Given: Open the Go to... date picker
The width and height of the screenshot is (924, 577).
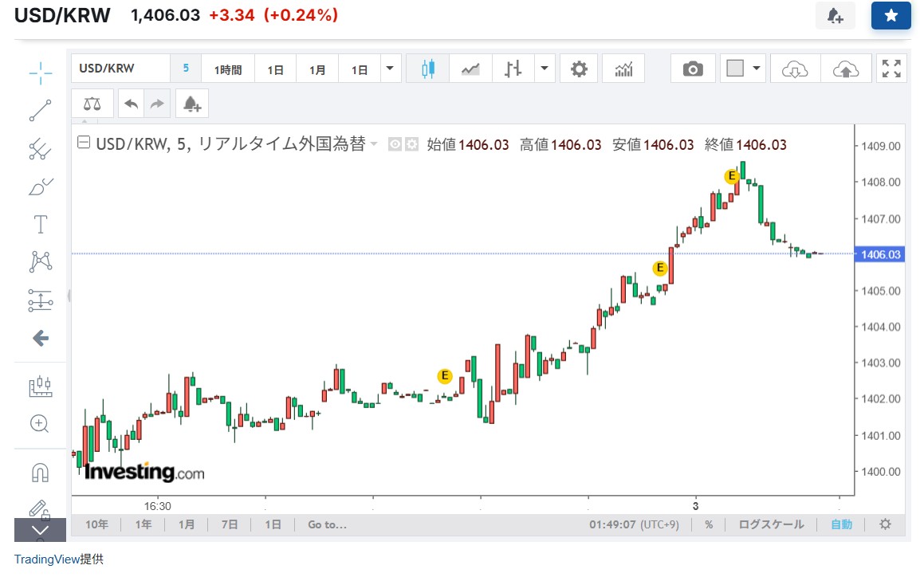Looking at the screenshot, I should coord(327,524).
